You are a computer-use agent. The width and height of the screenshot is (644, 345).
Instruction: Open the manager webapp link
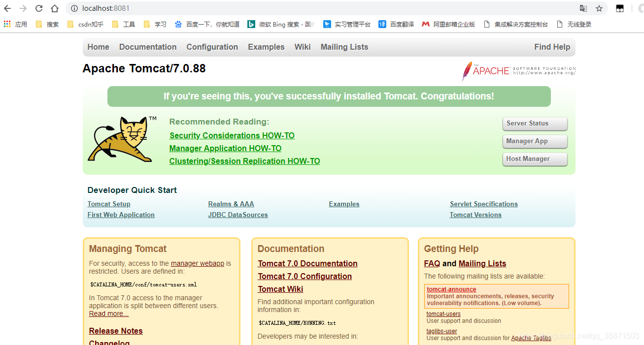[198, 263]
